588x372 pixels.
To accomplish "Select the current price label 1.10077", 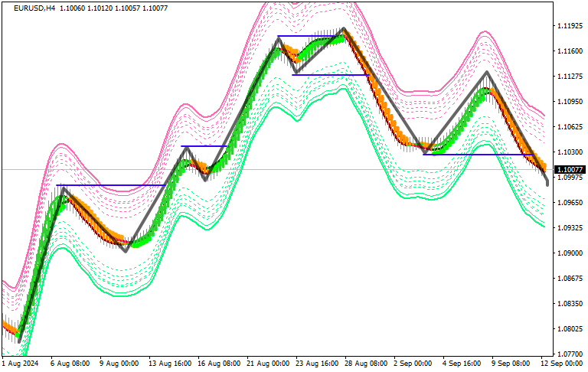I will tap(570, 170).
